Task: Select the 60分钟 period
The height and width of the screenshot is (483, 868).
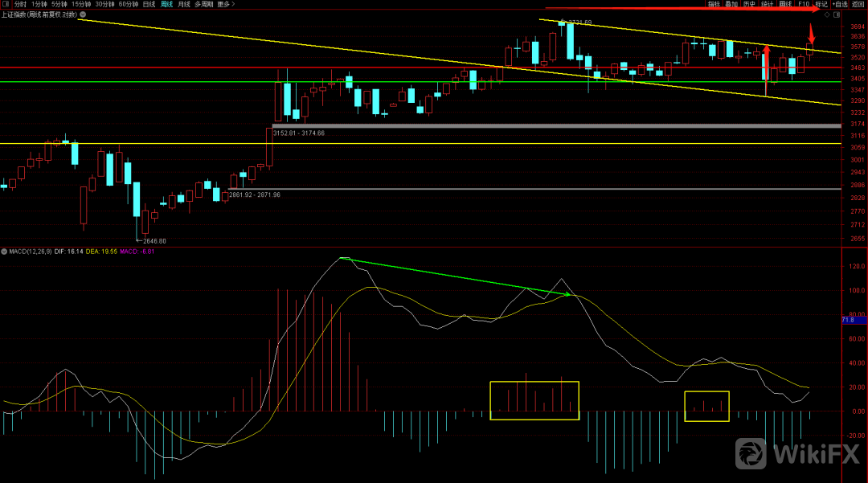Action: coord(129,5)
